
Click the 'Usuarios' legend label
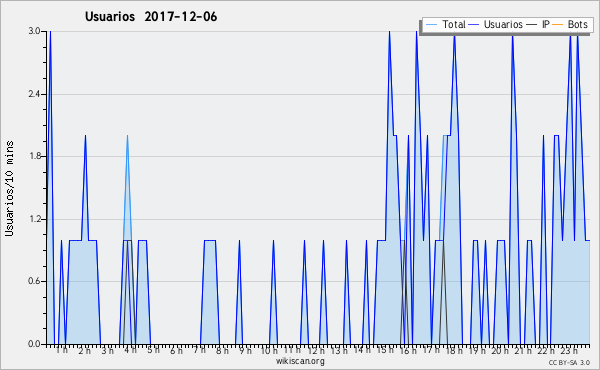tap(503, 24)
